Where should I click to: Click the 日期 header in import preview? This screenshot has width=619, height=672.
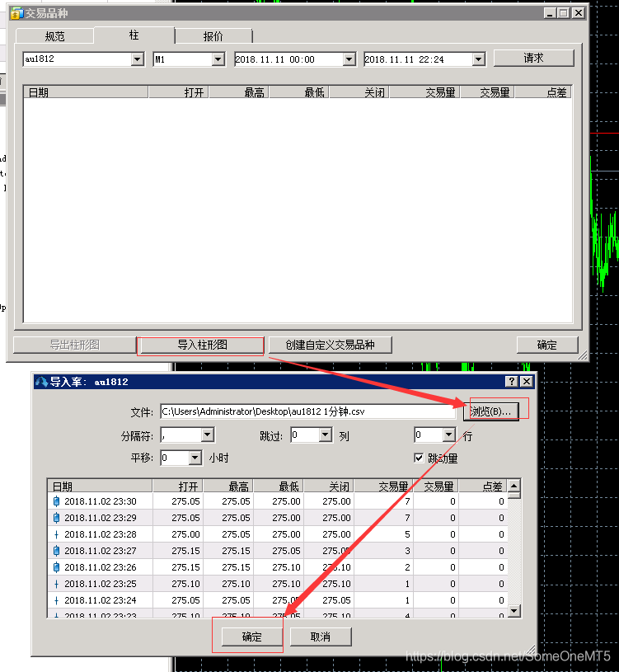click(100, 486)
